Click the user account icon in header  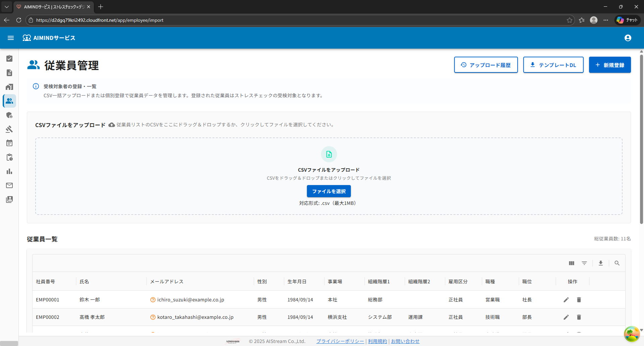628,38
